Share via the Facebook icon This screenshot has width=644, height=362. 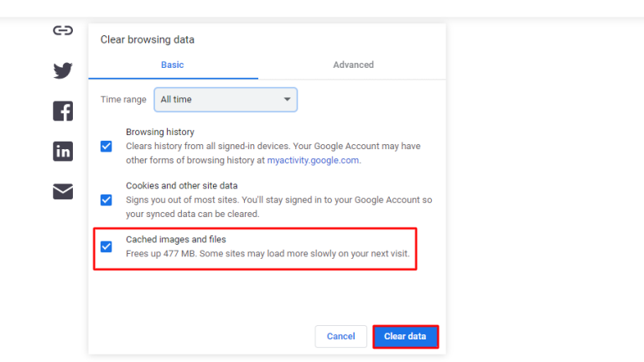(x=63, y=111)
